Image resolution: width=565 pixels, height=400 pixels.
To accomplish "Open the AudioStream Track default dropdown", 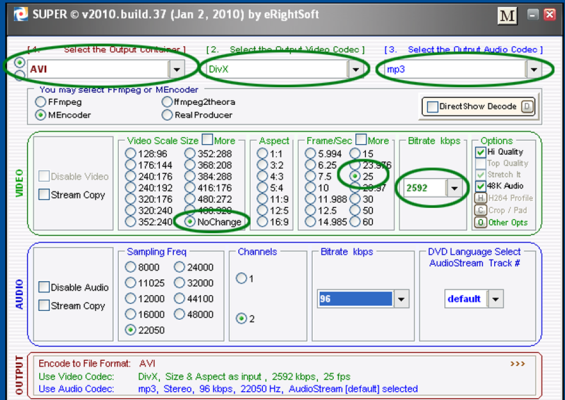I will click(x=496, y=299).
